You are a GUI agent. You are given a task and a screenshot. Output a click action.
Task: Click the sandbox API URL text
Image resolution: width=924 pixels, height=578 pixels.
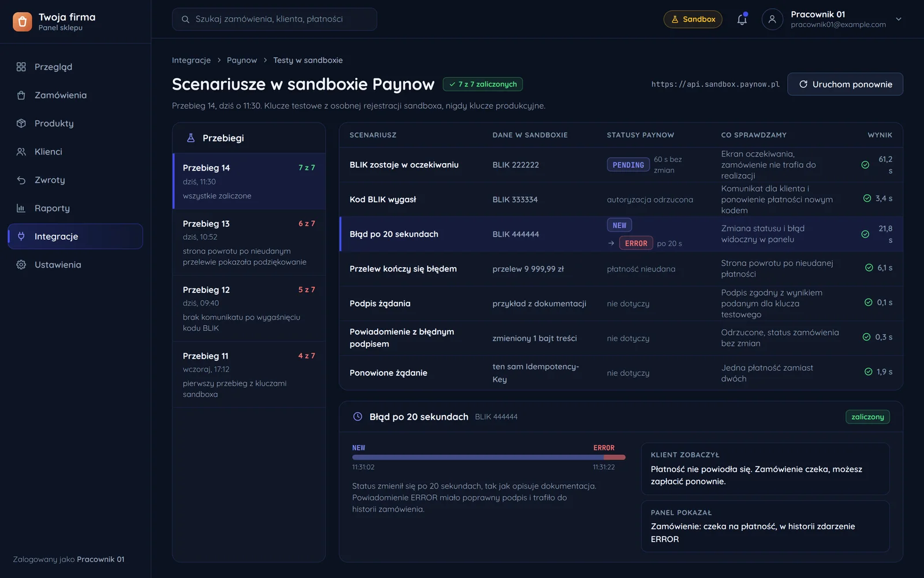716,84
